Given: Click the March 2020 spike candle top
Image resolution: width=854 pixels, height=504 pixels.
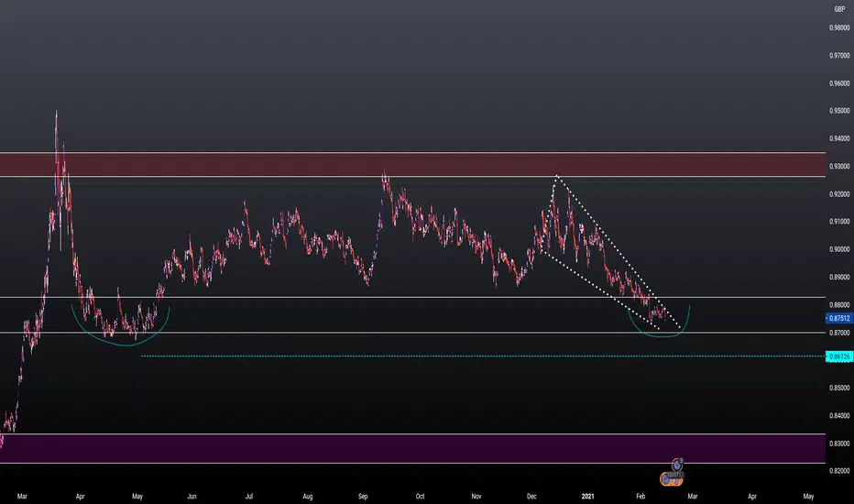Looking at the screenshot, I should (x=56, y=112).
